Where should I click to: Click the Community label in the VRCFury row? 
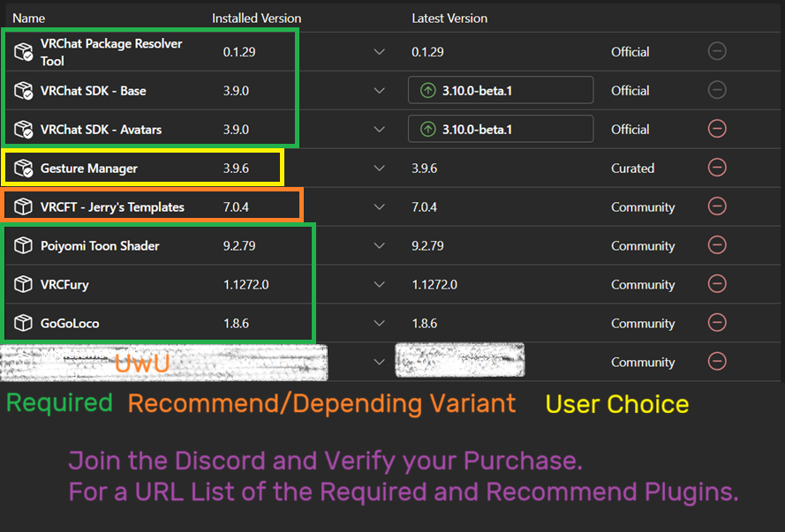[x=643, y=284]
